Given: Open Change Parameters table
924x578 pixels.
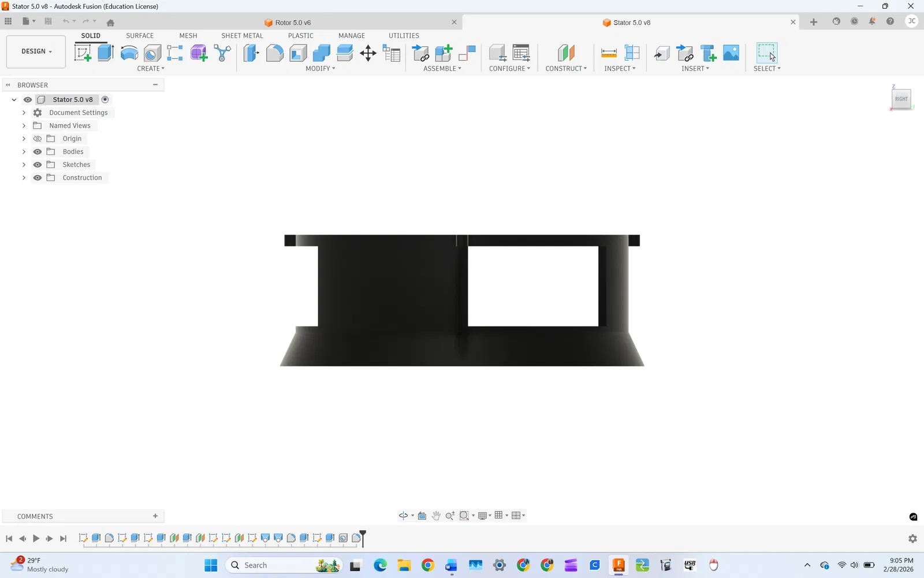Looking at the screenshot, I should tap(392, 53).
